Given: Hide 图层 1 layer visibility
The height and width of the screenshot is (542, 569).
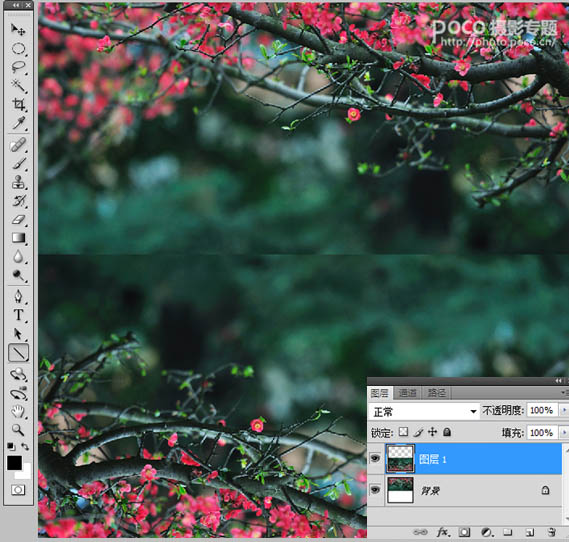Looking at the screenshot, I should click(375, 459).
